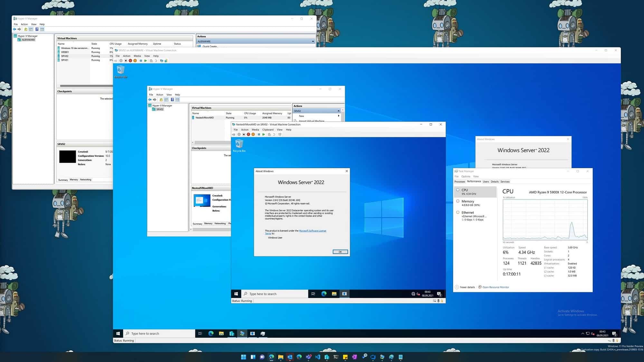This screenshot has height=362, width=644.
Task: Click OK in About Windows dialog
Action: 340,252
